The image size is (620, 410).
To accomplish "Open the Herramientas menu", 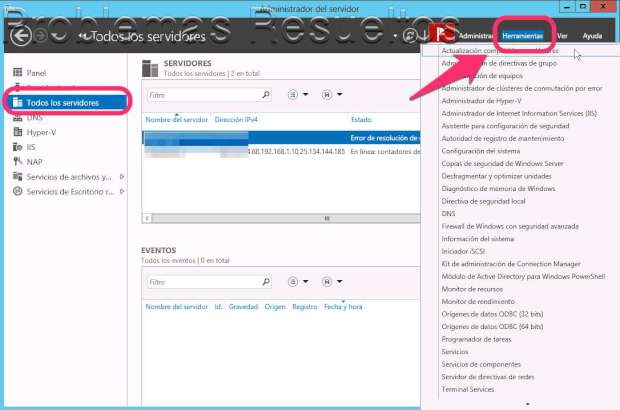I will (x=522, y=36).
